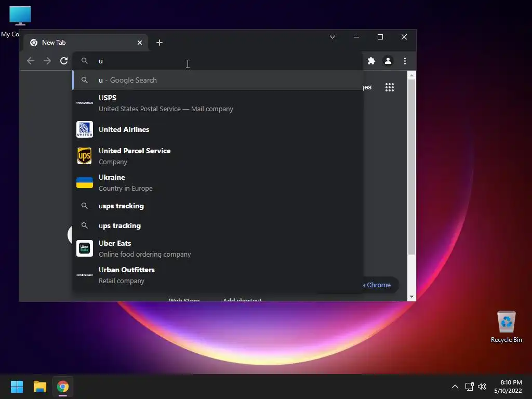The image size is (532, 399).
Task: Click the browser back arrow
Action: click(31, 61)
